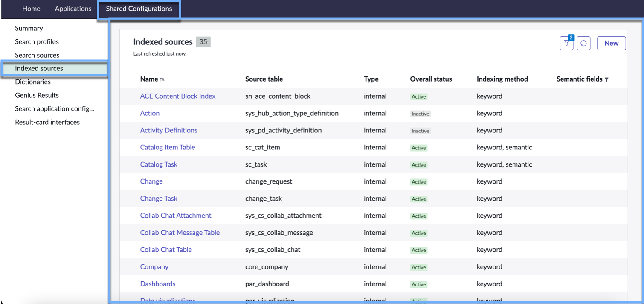The height and width of the screenshot is (304, 644).
Task: Sort by the Overall status column header
Action: (431, 79)
